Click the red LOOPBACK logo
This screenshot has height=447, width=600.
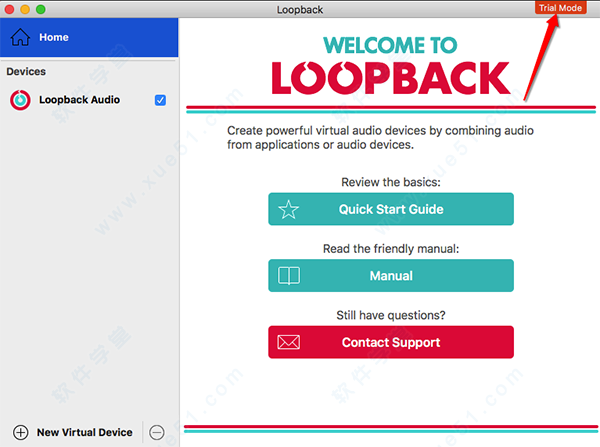(391, 78)
